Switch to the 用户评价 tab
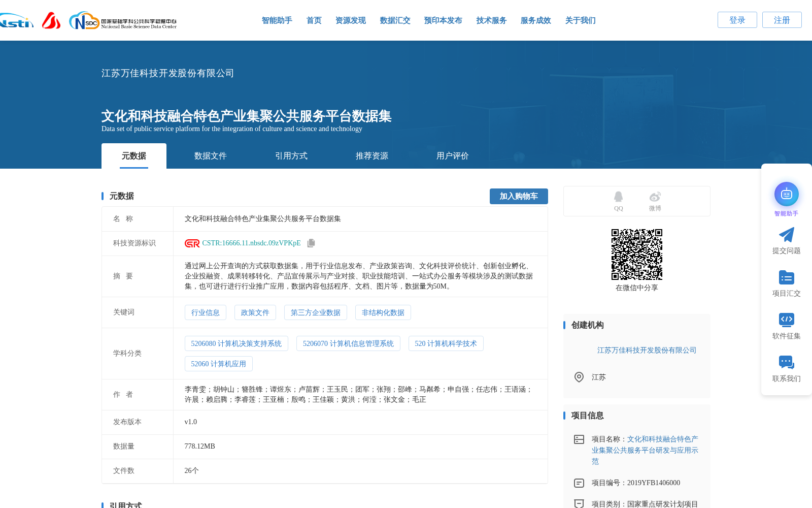Viewport: 812px width, 508px height. pyautogui.click(x=453, y=156)
